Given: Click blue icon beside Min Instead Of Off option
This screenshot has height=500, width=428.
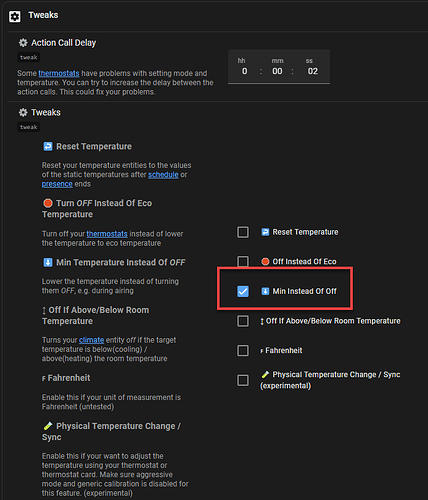Looking at the screenshot, I should pyautogui.click(x=265, y=291).
